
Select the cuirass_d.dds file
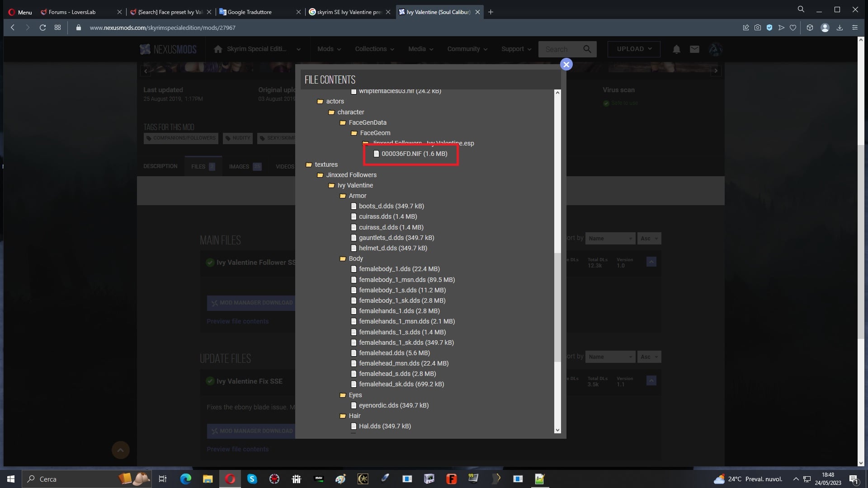click(387, 227)
